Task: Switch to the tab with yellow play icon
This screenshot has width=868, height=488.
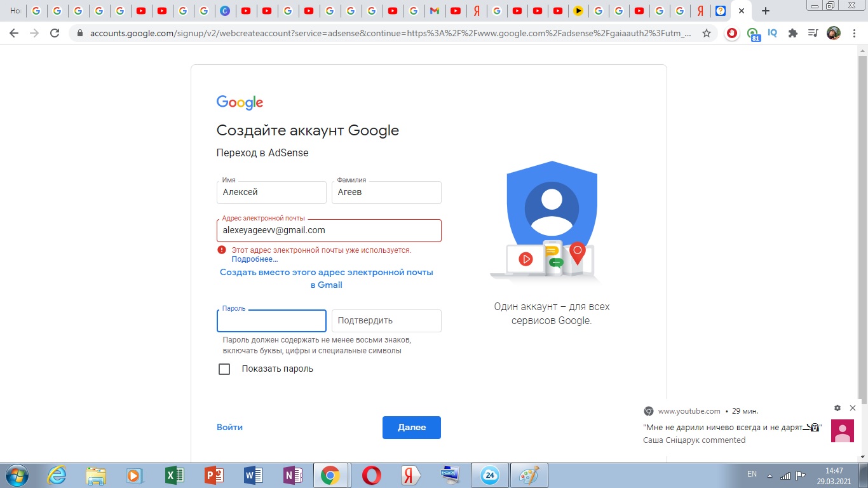Action: tap(578, 11)
